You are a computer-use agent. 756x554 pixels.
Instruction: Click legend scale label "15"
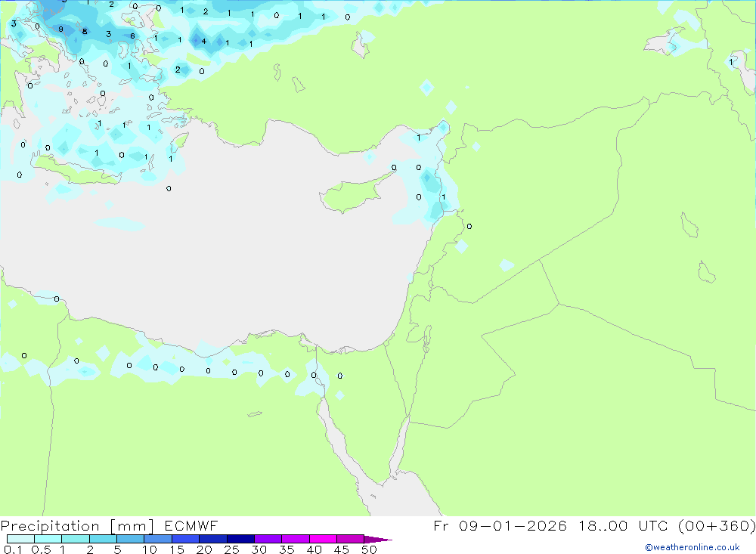177,549
